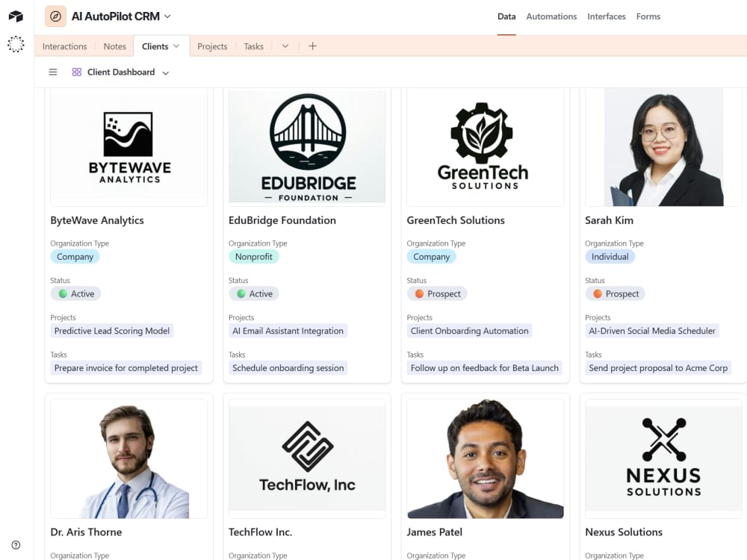The image size is (747, 560).
Task: Open Follow up on feedback for Beta Launch task
Action: pos(485,368)
